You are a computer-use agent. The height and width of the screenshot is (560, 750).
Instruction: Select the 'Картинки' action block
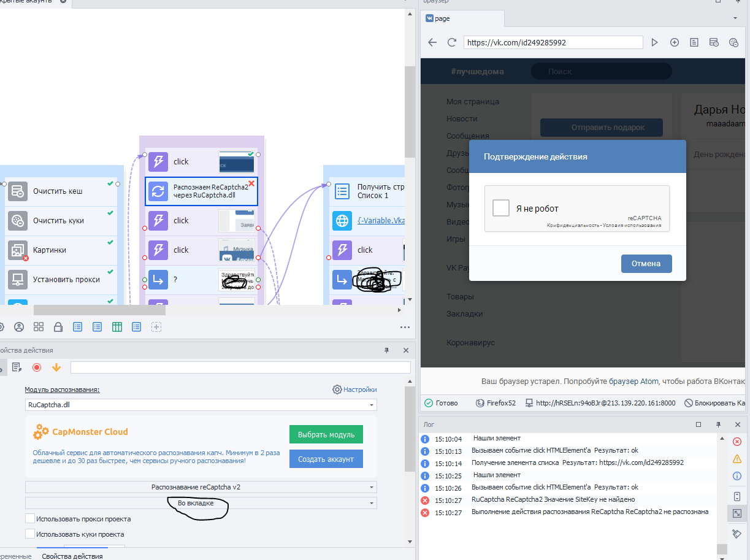pos(61,250)
